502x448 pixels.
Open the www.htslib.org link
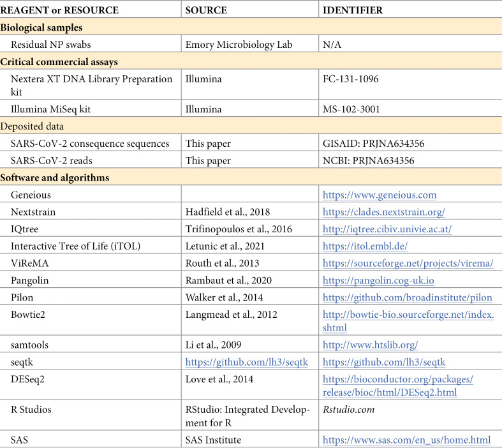tap(370, 345)
